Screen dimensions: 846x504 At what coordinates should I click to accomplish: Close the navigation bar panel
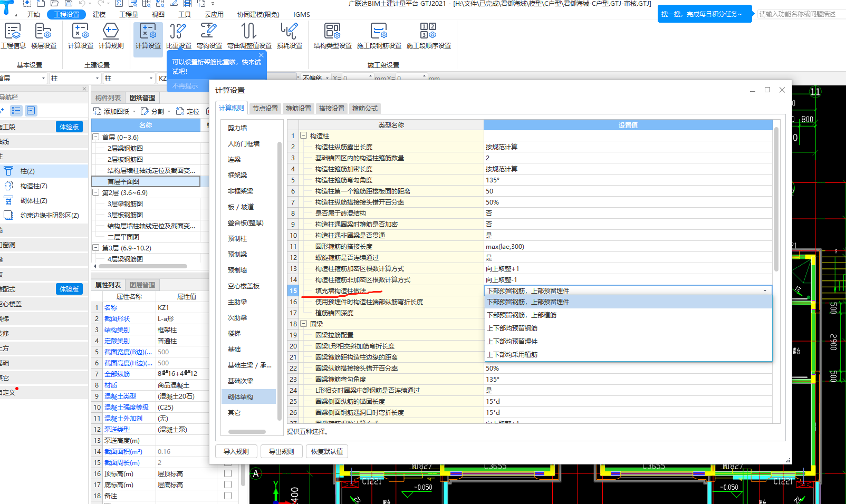(x=84, y=89)
